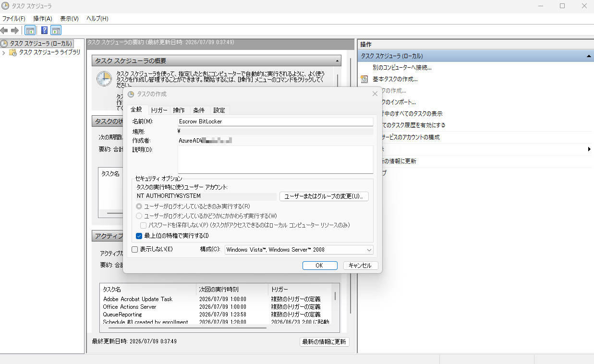Click ユーザーまたはグループの変更(U)... button
This screenshot has width=594, height=364.
tap(324, 196)
